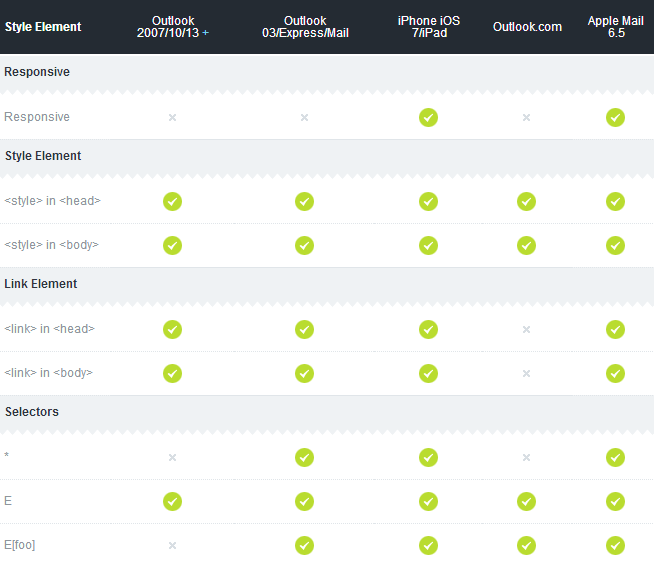The width and height of the screenshot is (654, 564).
Task: Click Apple Mail 6.5 checkmark for Responsive
Action: (615, 118)
